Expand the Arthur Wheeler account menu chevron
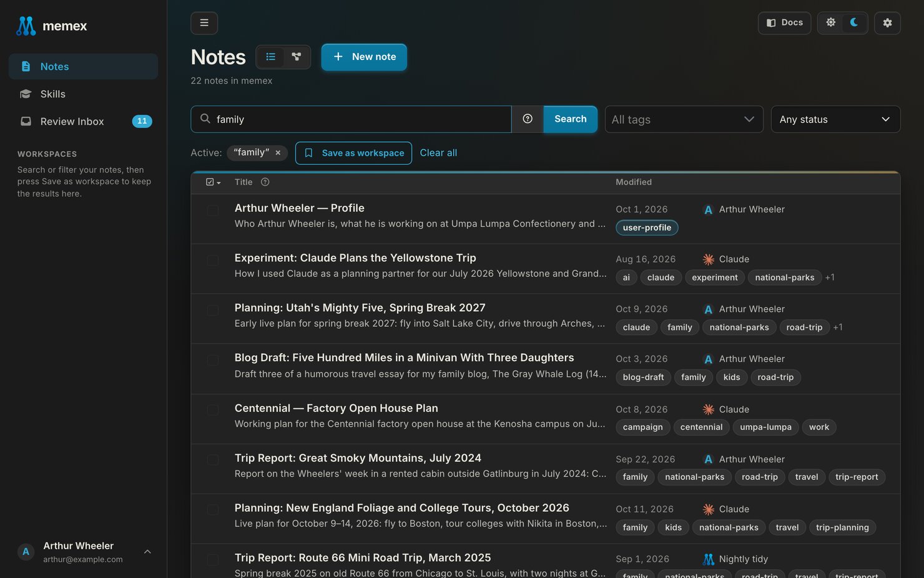Viewport: 924px width, 578px height. (147, 552)
